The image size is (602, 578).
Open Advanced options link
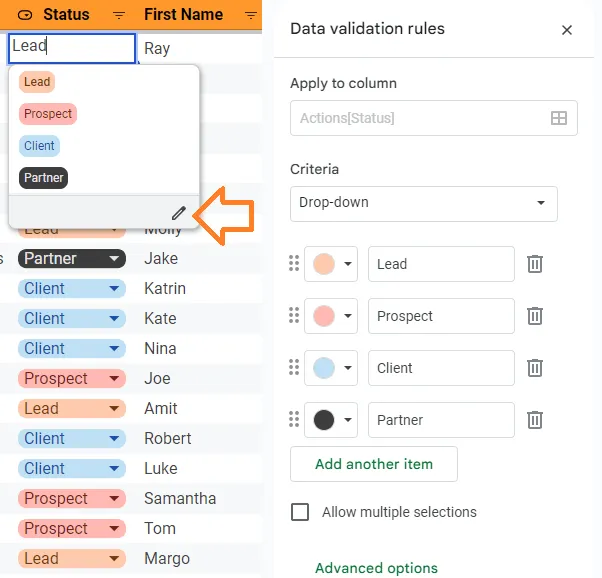coord(376,568)
